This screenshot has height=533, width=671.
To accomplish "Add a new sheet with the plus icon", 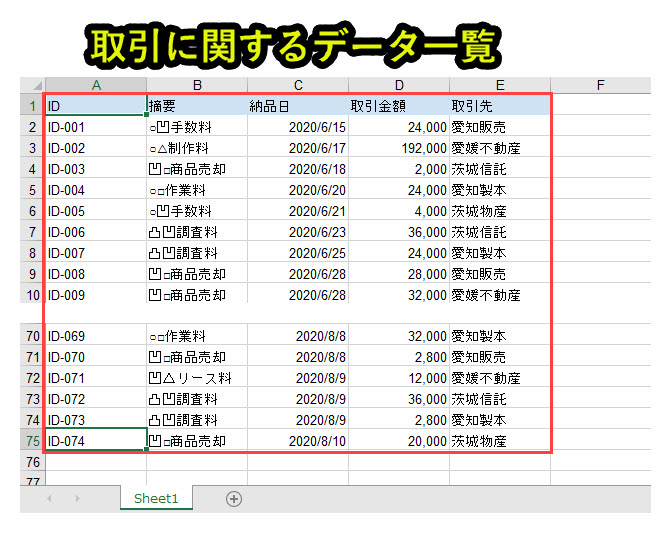I will (234, 499).
